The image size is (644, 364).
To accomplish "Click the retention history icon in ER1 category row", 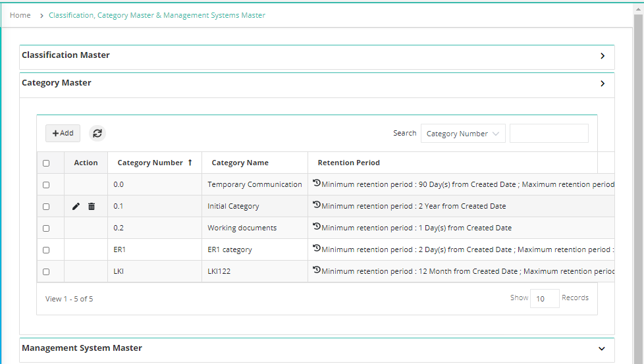I will [317, 248].
